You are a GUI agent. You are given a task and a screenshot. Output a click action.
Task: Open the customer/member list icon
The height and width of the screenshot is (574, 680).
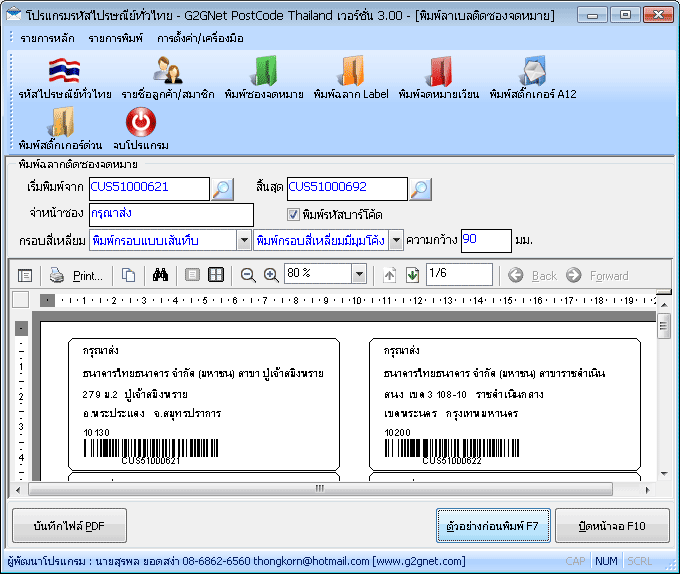click(x=167, y=70)
